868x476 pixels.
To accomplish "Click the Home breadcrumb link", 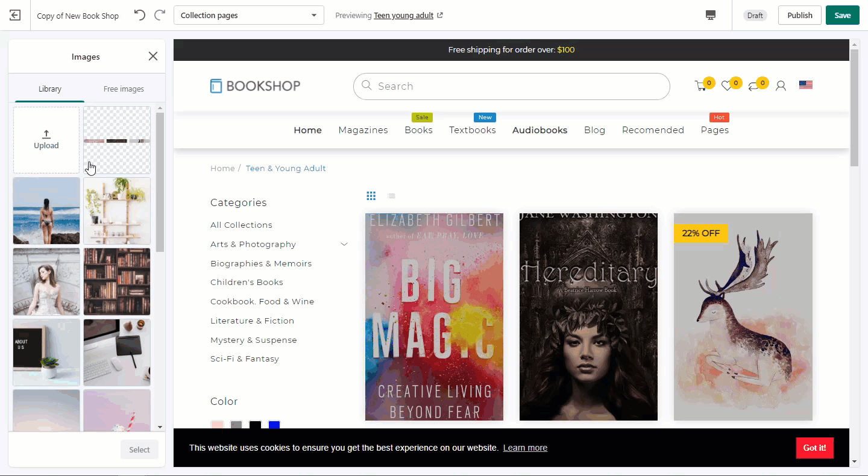I will coord(222,168).
